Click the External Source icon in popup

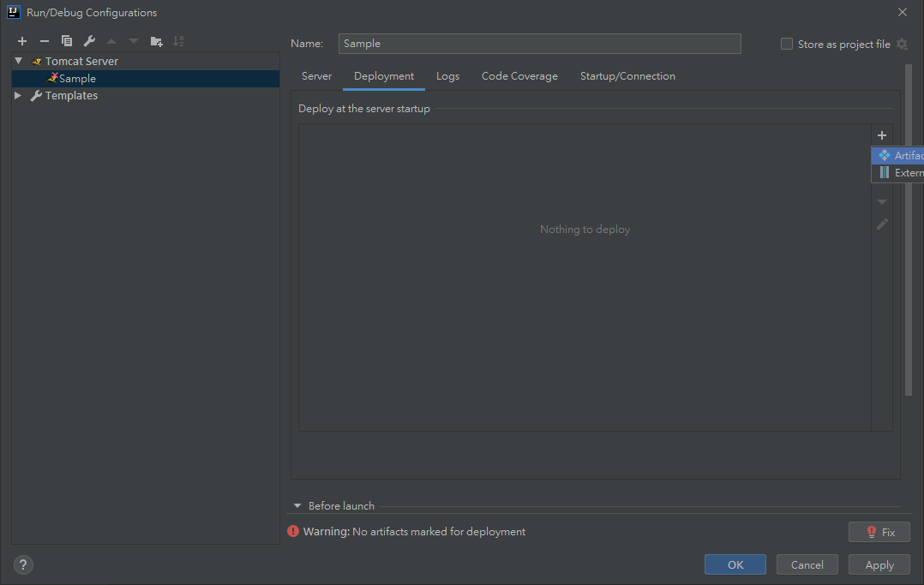884,173
